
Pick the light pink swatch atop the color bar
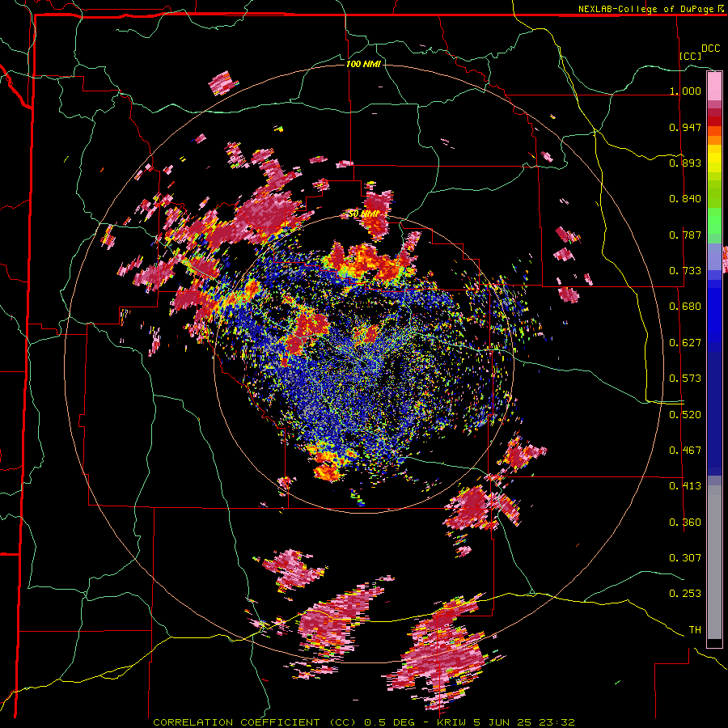pos(714,86)
